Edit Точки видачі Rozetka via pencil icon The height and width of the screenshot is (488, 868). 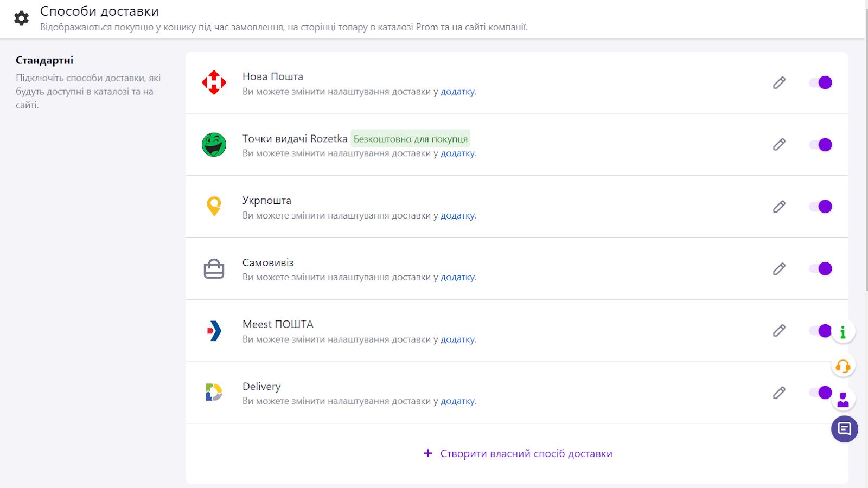779,145
